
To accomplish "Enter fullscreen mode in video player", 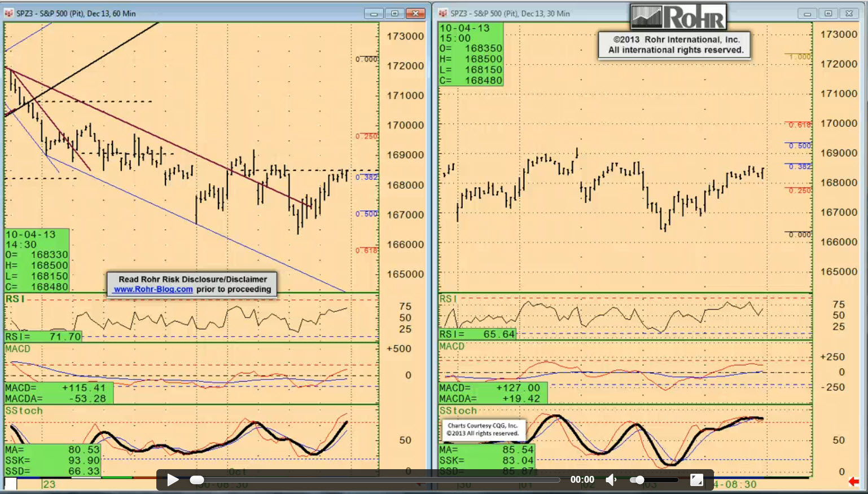I will point(697,480).
